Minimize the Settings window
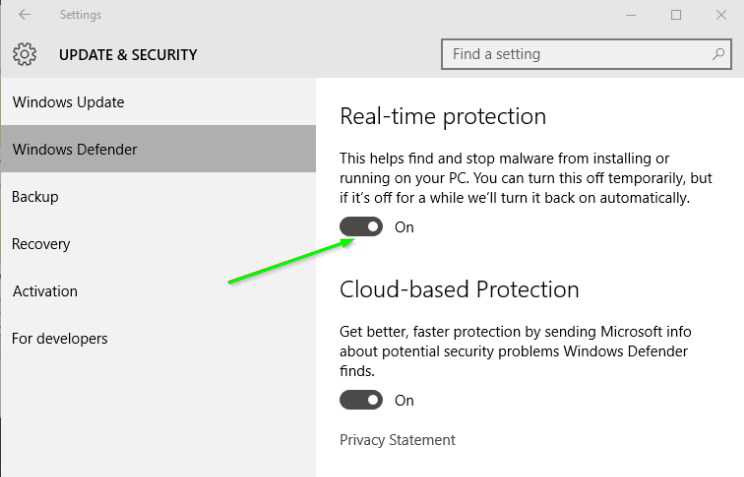 point(631,15)
